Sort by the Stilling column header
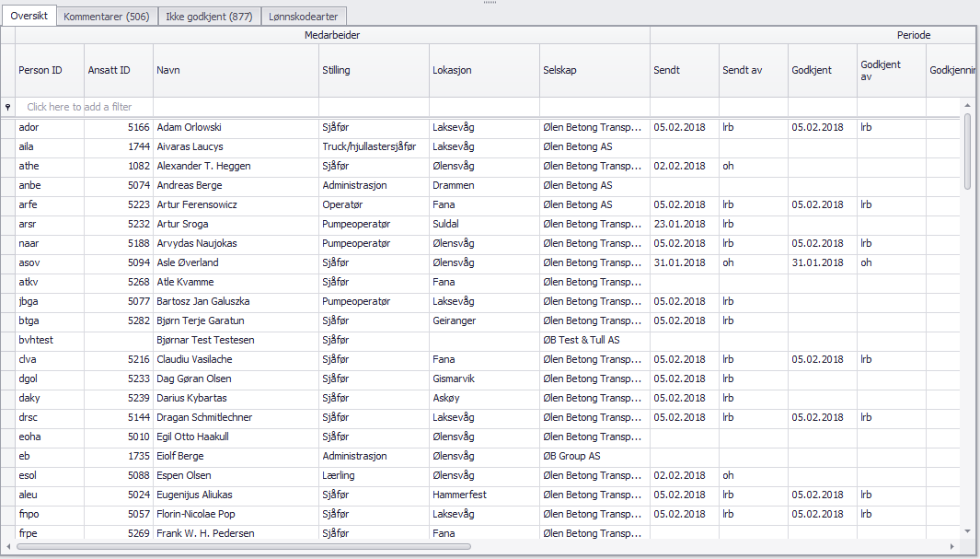 [374, 71]
